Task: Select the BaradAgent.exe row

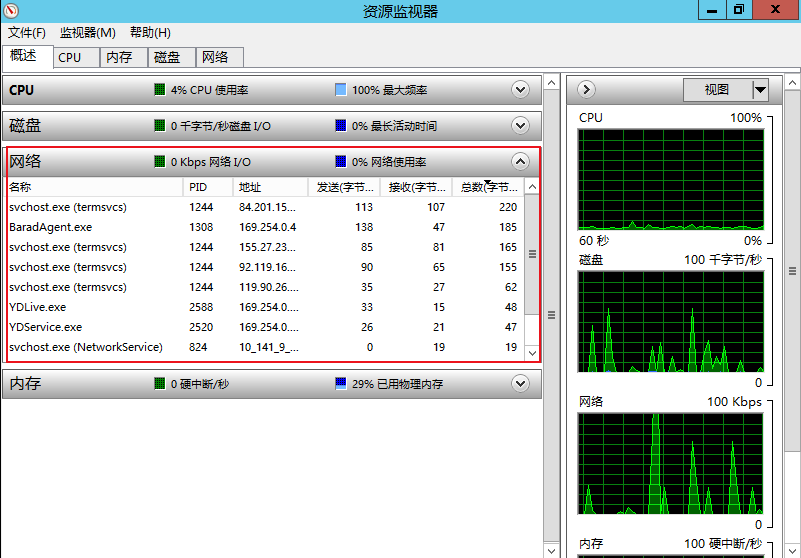Action: point(50,227)
